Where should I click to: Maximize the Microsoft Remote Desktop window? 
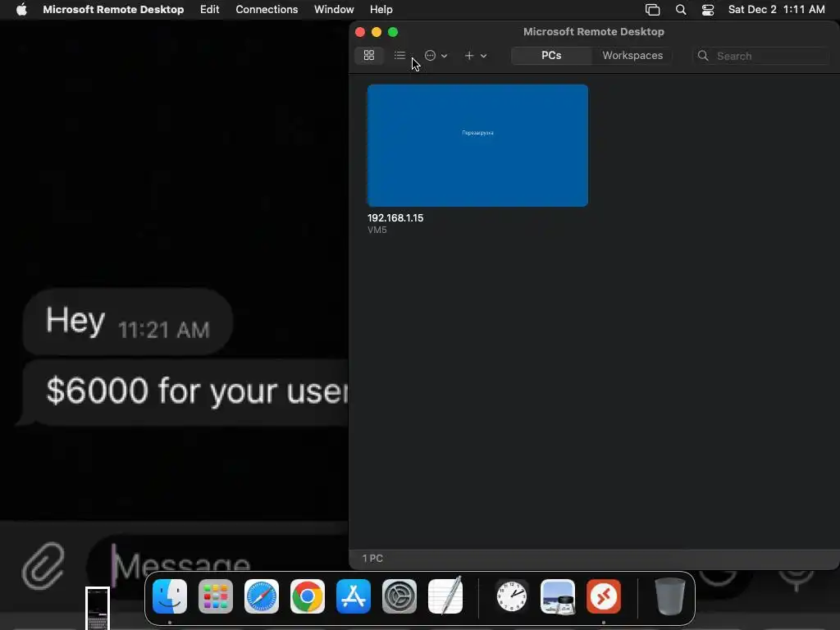tap(393, 32)
